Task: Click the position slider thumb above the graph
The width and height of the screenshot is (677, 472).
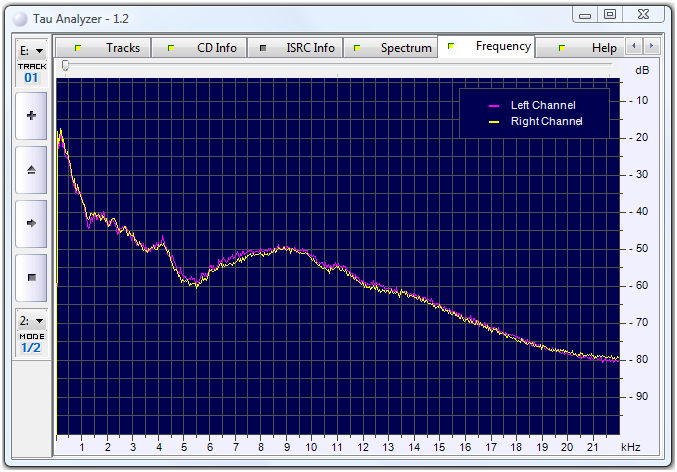Action: [x=65, y=66]
